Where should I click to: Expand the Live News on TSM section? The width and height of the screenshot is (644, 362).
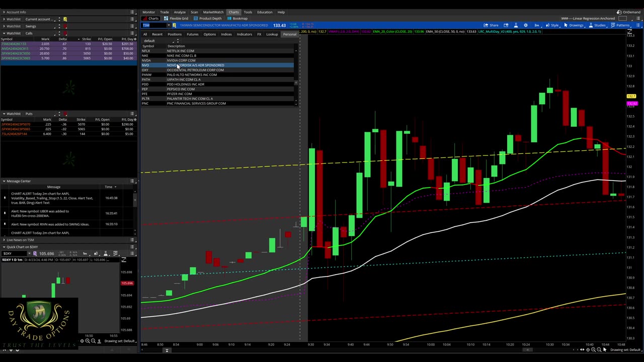[x=4, y=240]
